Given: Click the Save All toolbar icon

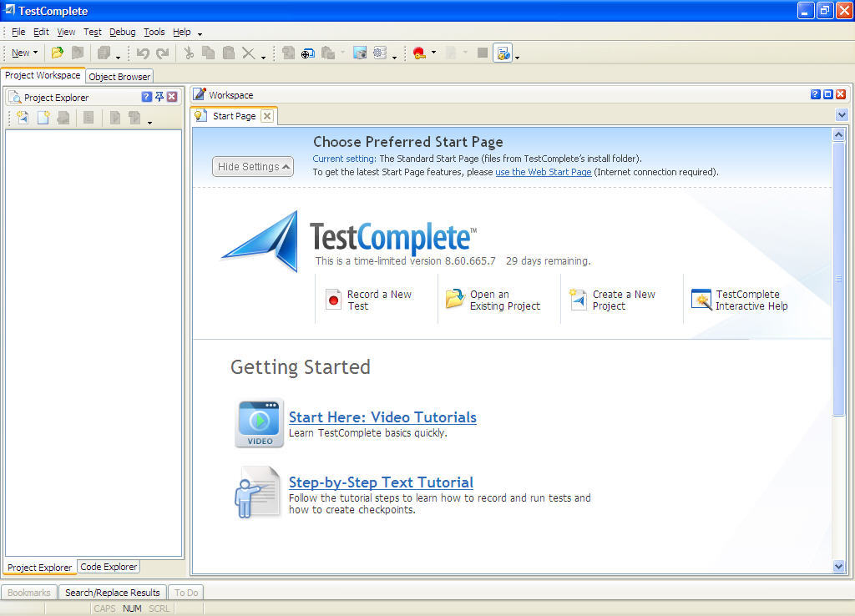Looking at the screenshot, I should pos(104,53).
